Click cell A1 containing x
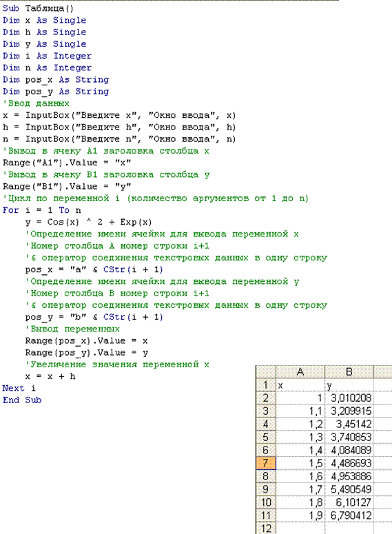This screenshot has width=392, height=534. point(300,385)
